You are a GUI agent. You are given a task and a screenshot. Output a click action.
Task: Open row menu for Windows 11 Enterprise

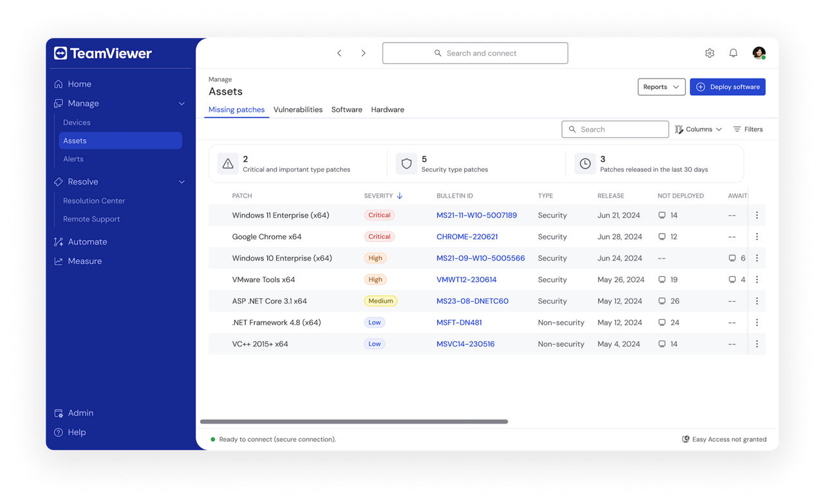757,215
